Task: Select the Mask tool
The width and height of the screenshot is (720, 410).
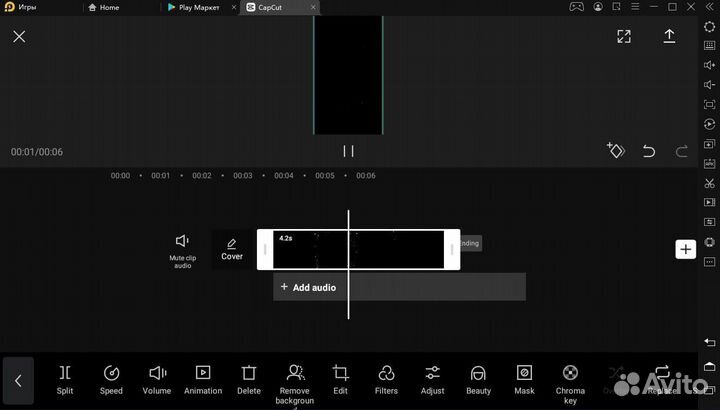Action: pos(524,379)
